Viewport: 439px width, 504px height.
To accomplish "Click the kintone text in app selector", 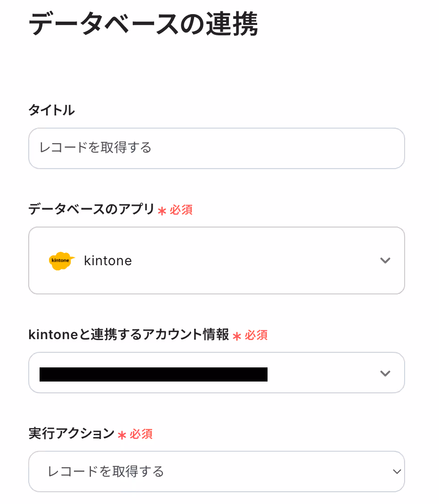I will 108,260.
